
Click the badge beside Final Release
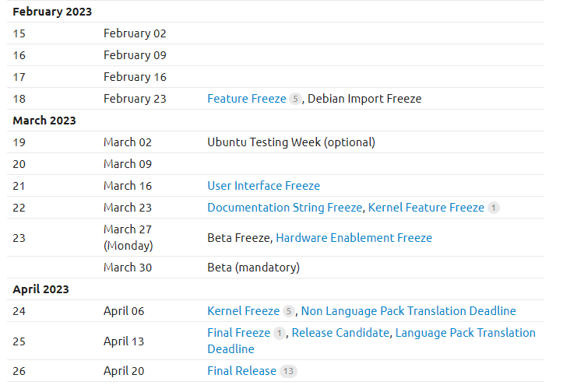[288, 371]
